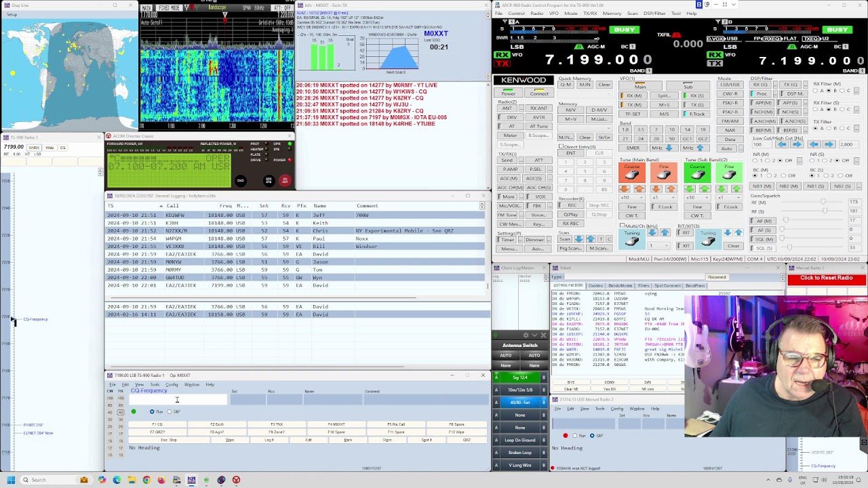Viewport: 868px width, 488px height.
Task: Click F1 CQ button in entry window
Action: [157, 424]
